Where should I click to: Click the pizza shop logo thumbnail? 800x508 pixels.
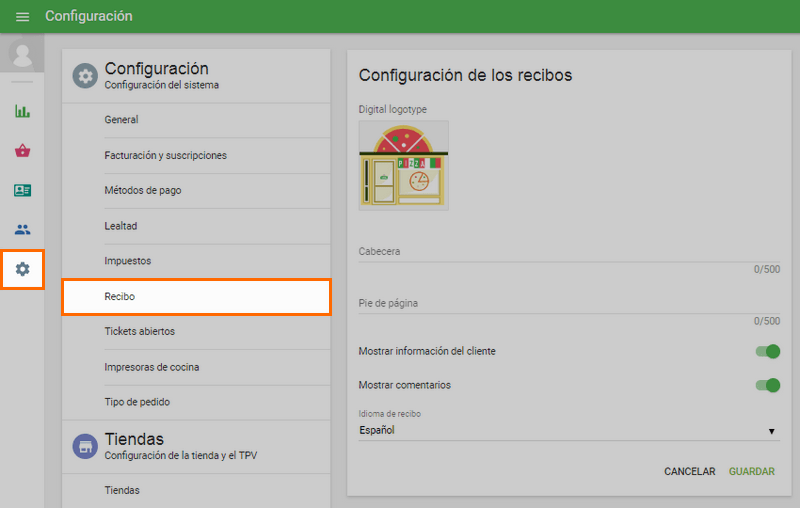tap(404, 165)
